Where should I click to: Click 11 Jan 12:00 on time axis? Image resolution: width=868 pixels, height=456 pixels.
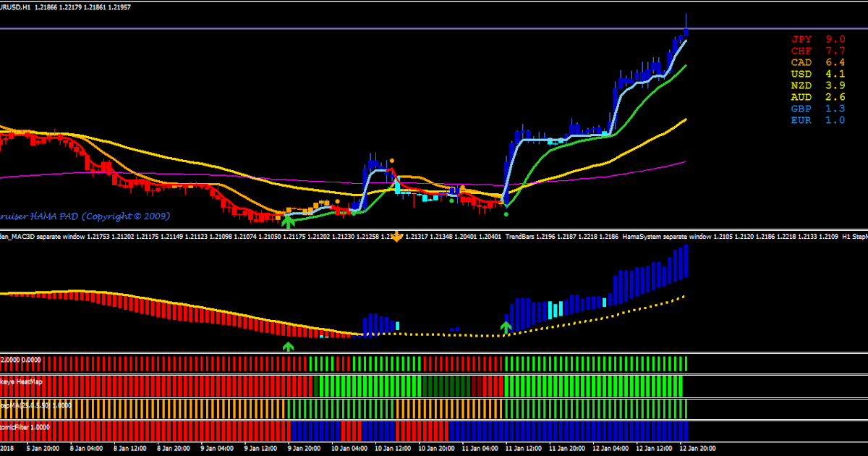[x=524, y=449]
